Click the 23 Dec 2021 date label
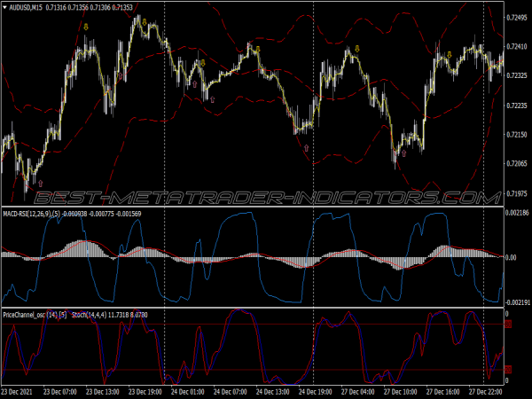The height and width of the screenshot is (399, 532). [17, 392]
